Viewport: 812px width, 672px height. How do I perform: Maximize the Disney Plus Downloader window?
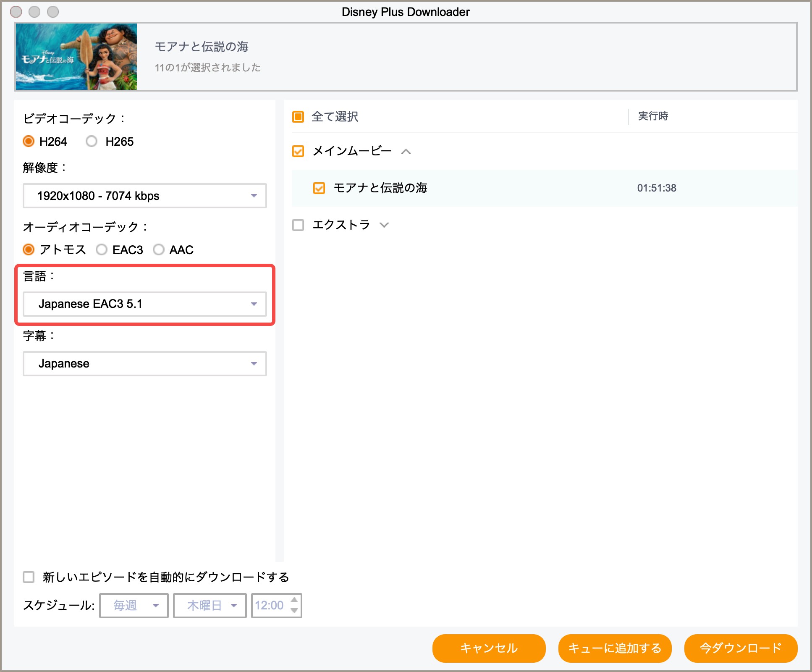(x=53, y=12)
